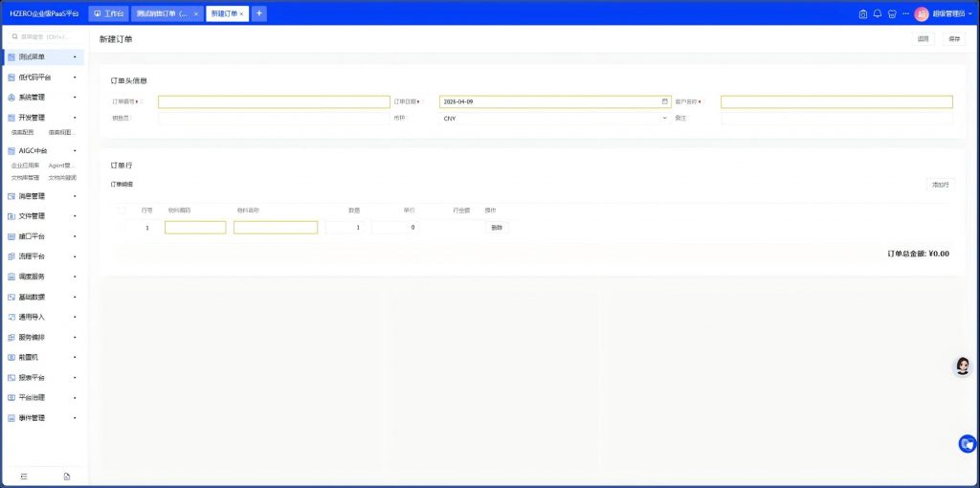Select the checkbox for order row 1

click(x=122, y=228)
